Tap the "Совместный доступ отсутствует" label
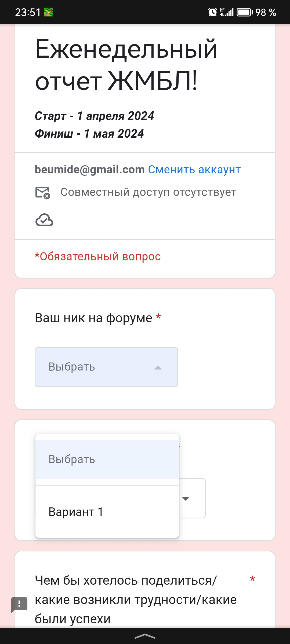 point(148,192)
